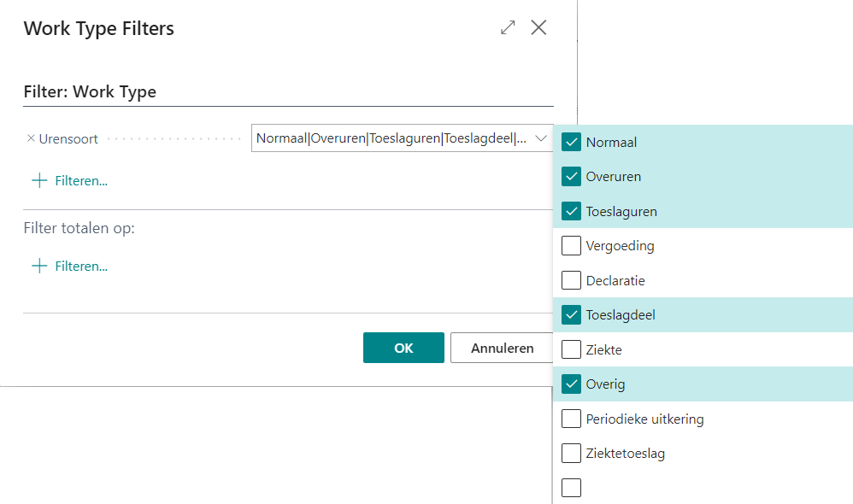The width and height of the screenshot is (853, 504).
Task: Tick the Ziekte checkbox
Action: click(x=571, y=349)
